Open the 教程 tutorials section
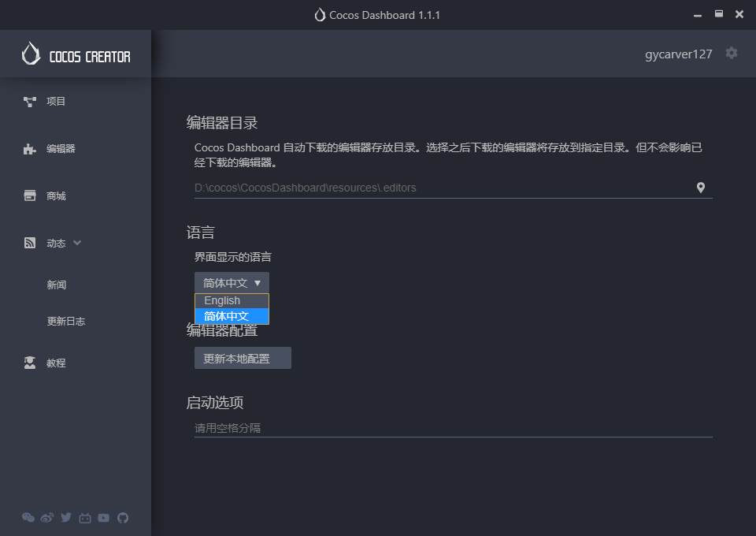 (x=56, y=363)
